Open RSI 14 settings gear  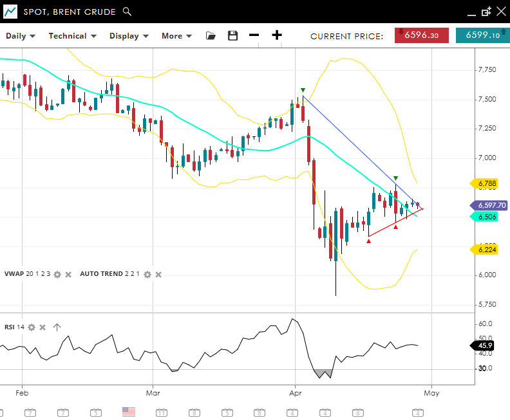32,327
